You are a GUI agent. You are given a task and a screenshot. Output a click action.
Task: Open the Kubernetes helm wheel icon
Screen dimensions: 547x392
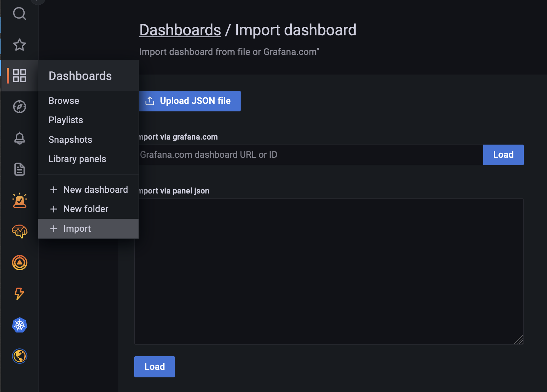coord(20,325)
